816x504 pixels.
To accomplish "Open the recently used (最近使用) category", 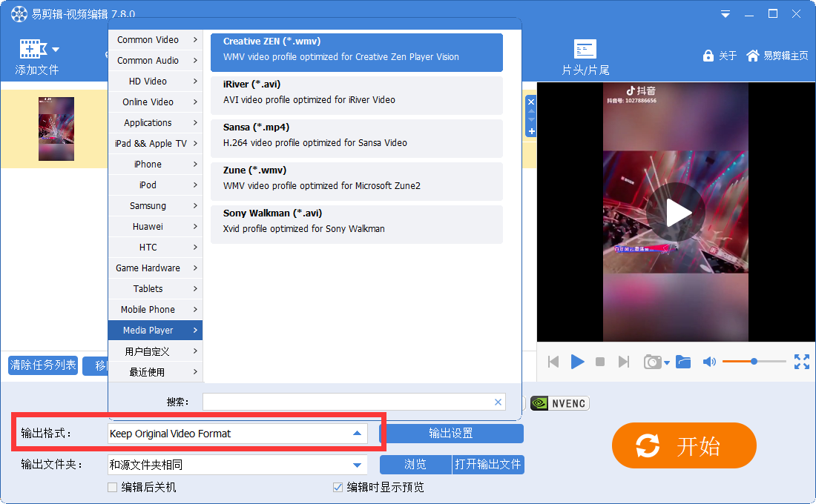I will [x=155, y=372].
